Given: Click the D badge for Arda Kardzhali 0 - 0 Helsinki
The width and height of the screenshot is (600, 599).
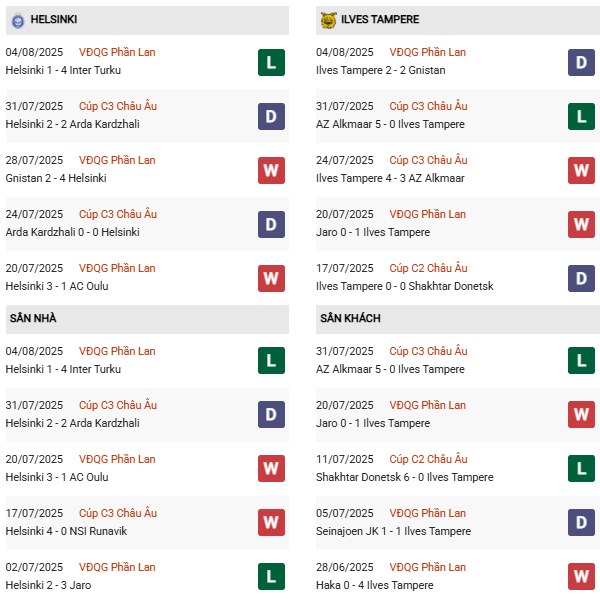Looking at the screenshot, I should [270, 224].
